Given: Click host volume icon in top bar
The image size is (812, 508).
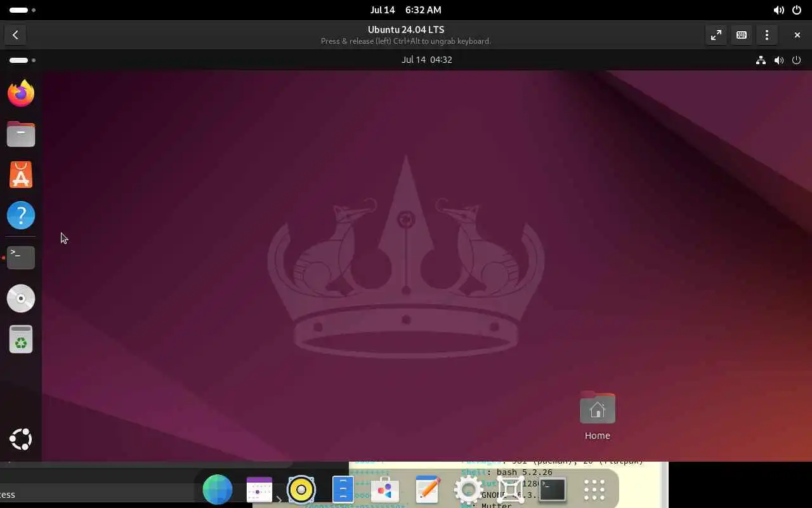Looking at the screenshot, I should point(778,10).
